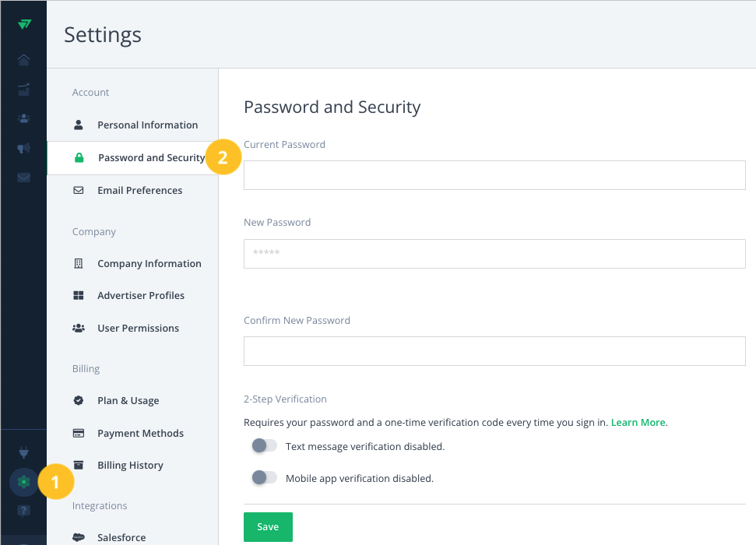
Task: Open the help question mark icon
Action: [23, 510]
